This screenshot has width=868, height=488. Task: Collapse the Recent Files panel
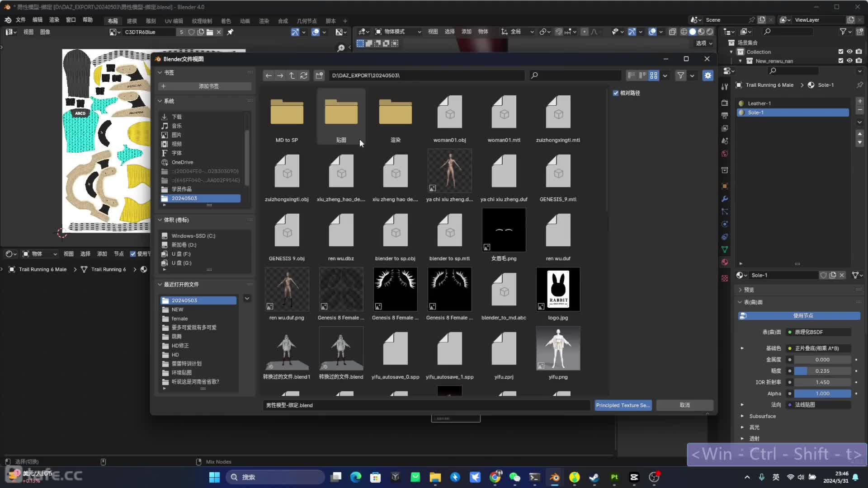(x=160, y=285)
